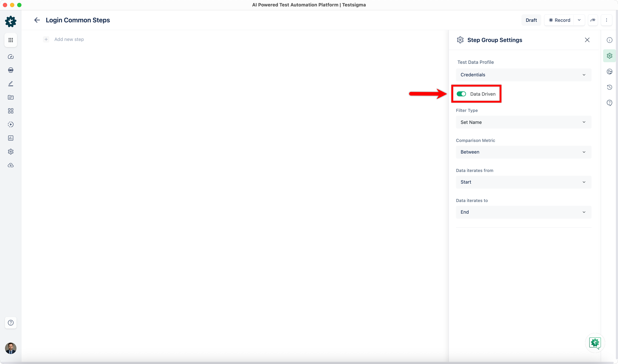
Task: Open the test development pencil icon
Action: 11,84
